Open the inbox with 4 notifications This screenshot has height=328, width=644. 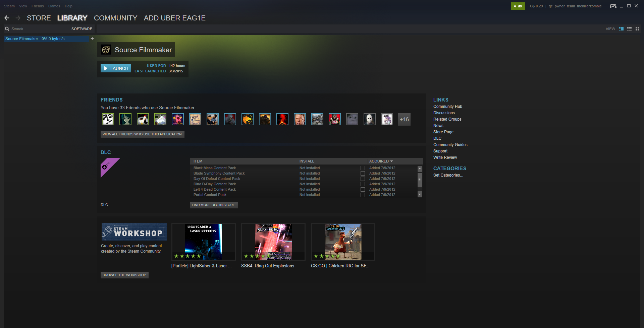[518, 6]
